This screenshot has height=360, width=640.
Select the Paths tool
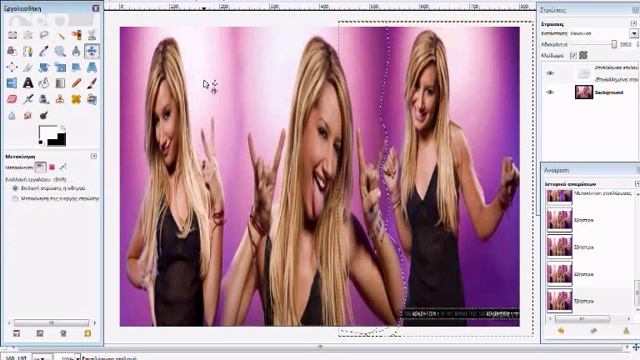click(x=28, y=51)
